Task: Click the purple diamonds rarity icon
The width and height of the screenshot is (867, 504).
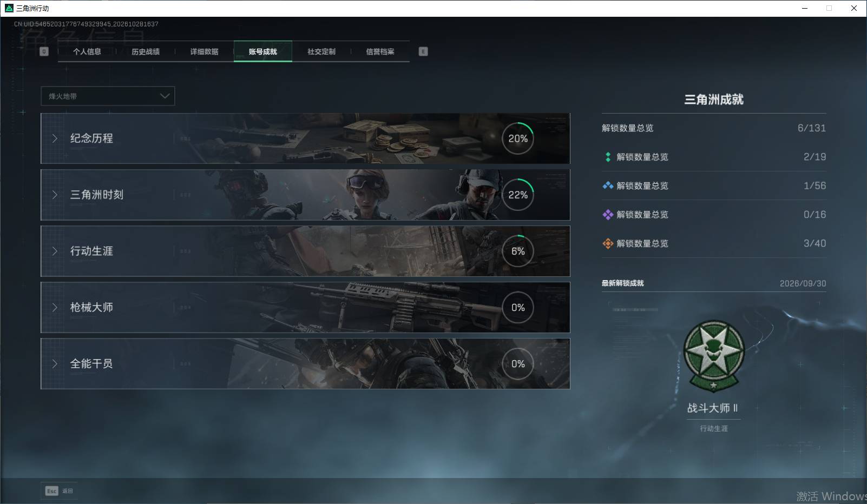Action: (608, 215)
